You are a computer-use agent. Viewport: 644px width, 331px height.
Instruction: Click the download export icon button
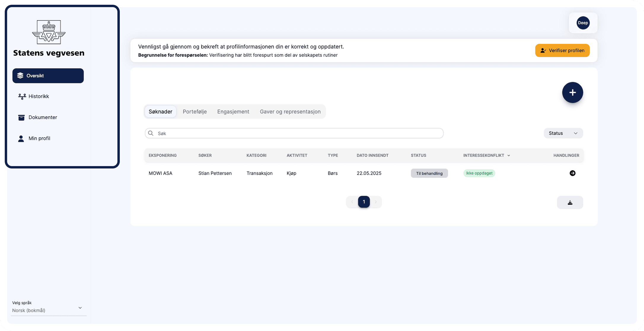point(570,203)
